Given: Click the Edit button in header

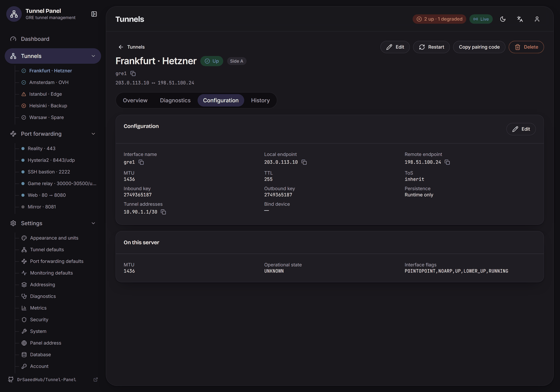Looking at the screenshot, I should pyautogui.click(x=395, y=47).
